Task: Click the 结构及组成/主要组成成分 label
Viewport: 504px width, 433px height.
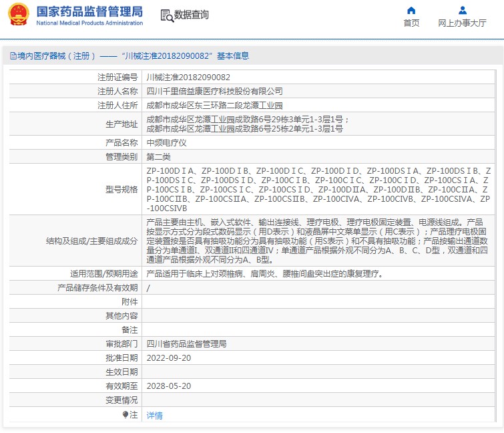Action: [x=92, y=241]
